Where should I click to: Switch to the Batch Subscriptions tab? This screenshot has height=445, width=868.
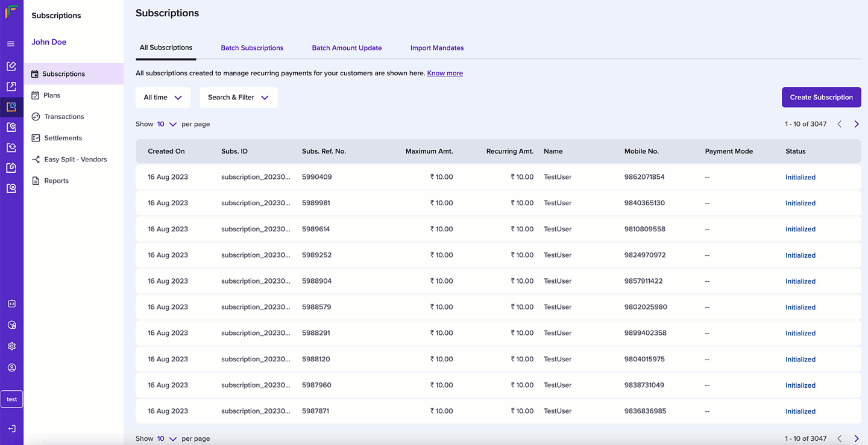coord(252,48)
